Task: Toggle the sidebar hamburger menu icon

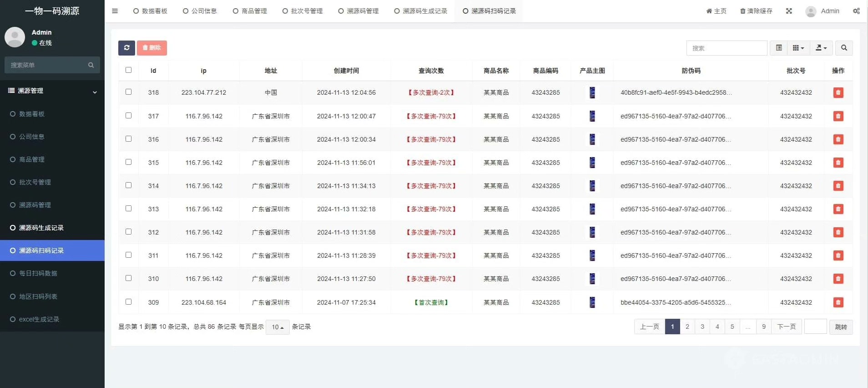Action: coord(115,11)
